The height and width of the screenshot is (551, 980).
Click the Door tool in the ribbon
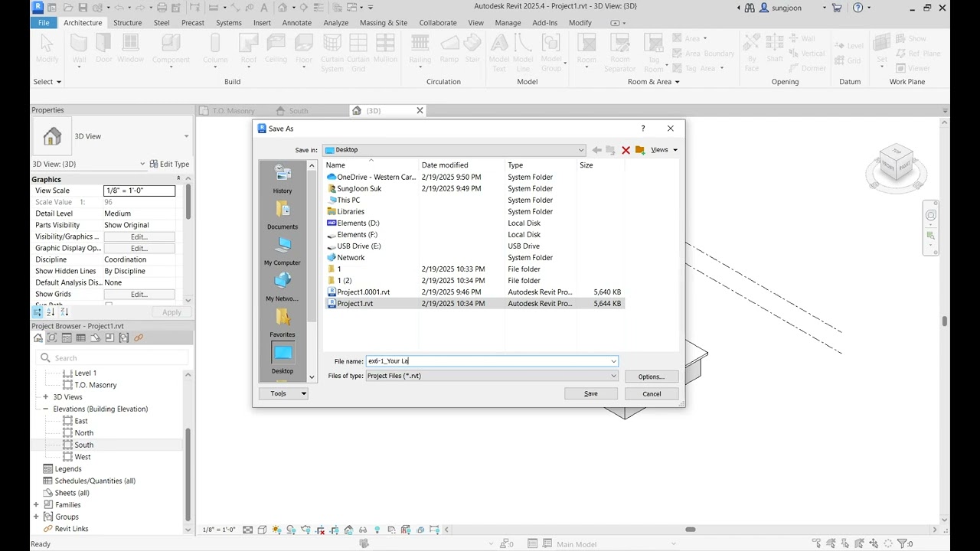[103, 48]
